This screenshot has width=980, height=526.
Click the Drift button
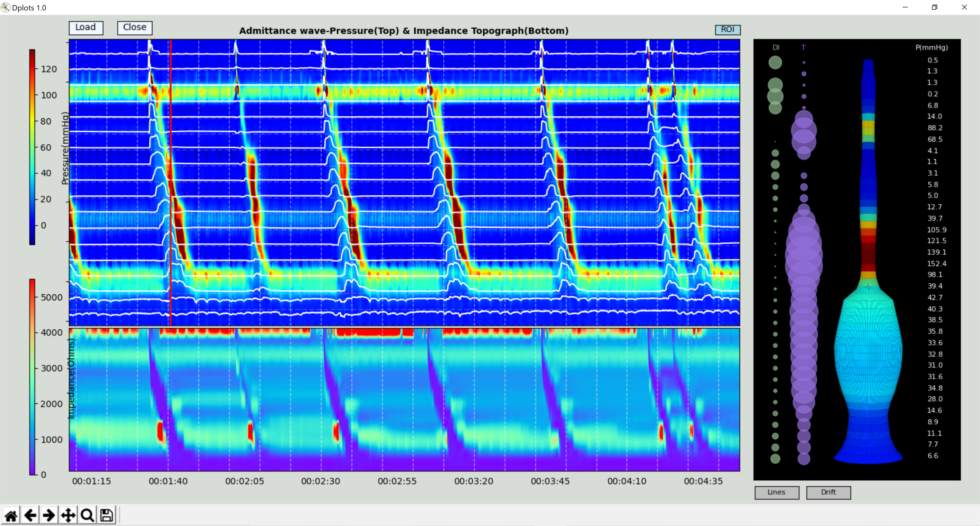828,492
